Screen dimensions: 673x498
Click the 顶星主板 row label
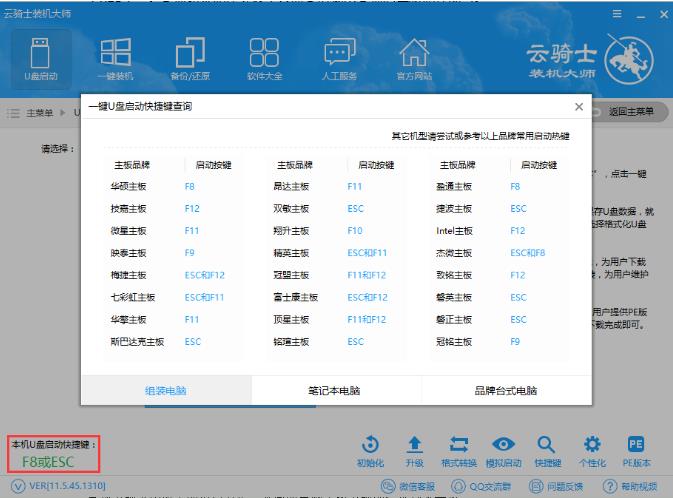pos(291,319)
